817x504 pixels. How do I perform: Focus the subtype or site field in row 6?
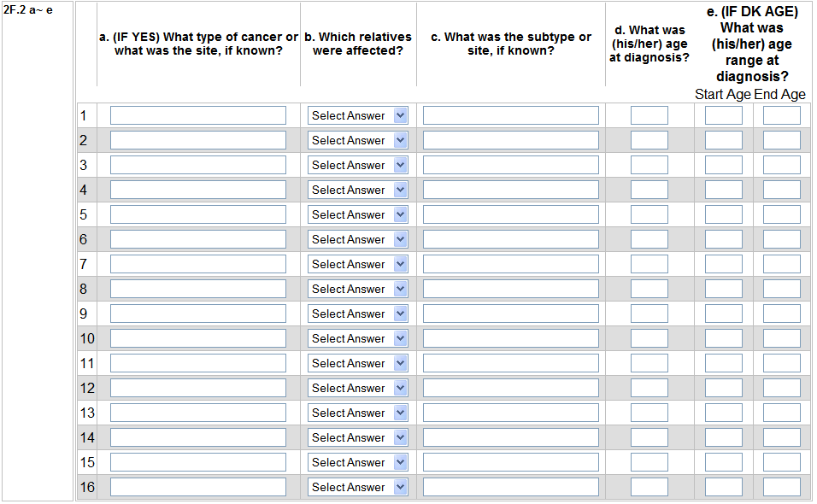pyautogui.click(x=511, y=239)
